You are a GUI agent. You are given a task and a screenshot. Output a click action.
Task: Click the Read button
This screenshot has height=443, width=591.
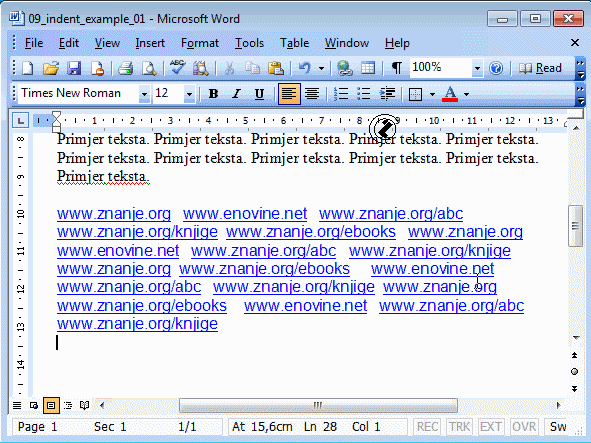(x=540, y=68)
